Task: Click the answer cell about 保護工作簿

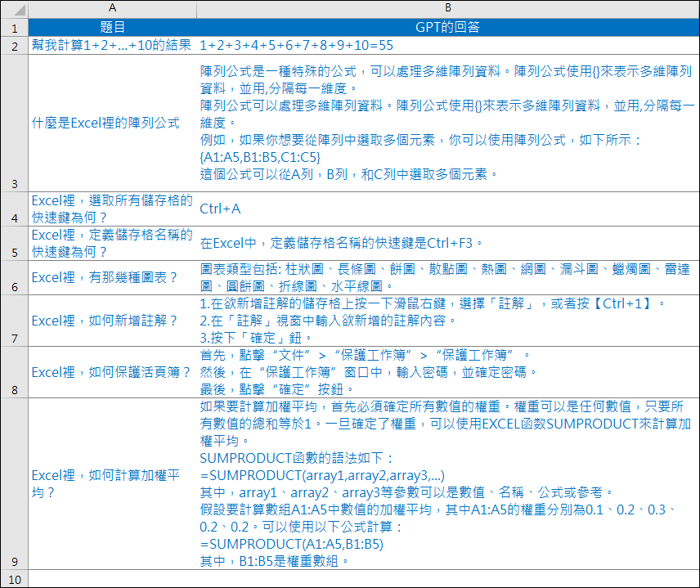Action: click(x=448, y=372)
